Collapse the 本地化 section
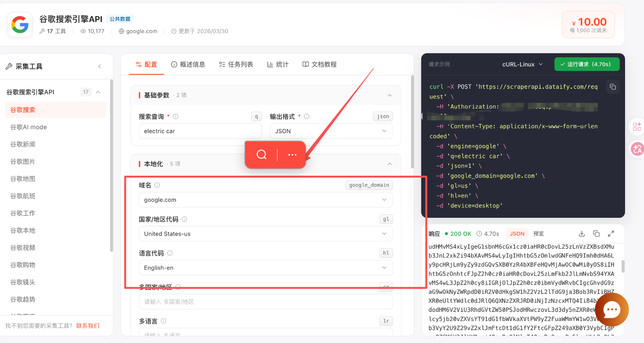This screenshot has height=343, width=644. click(390, 164)
